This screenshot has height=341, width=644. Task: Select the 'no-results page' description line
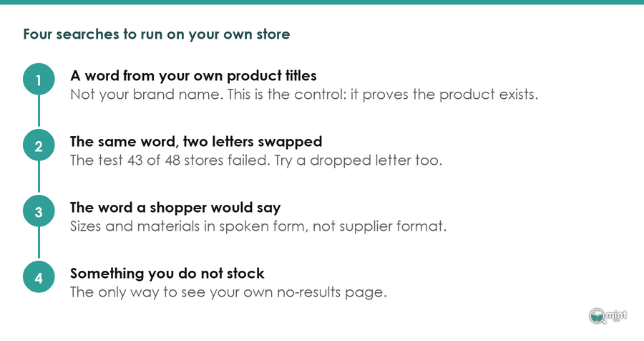pos(228,292)
